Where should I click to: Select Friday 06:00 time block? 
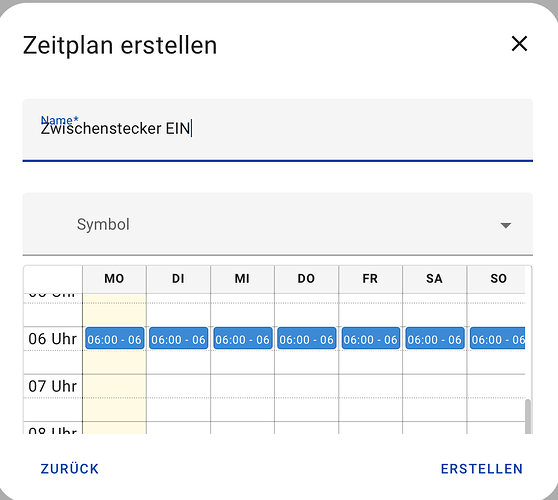371,338
